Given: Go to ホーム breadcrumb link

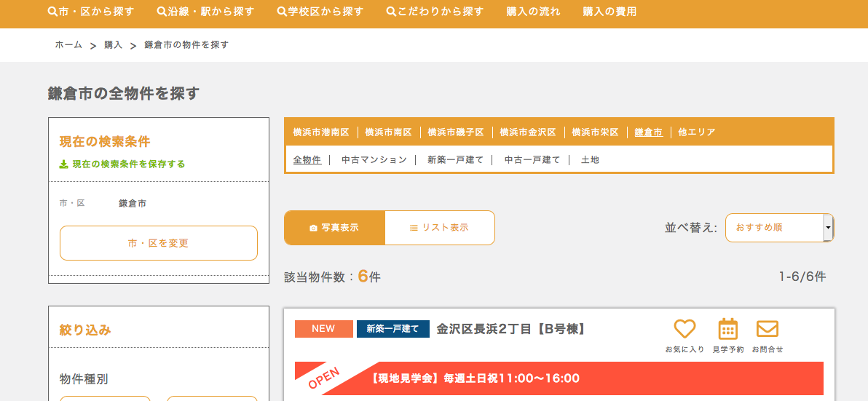Looking at the screenshot, I should click(x=68, y=45).
